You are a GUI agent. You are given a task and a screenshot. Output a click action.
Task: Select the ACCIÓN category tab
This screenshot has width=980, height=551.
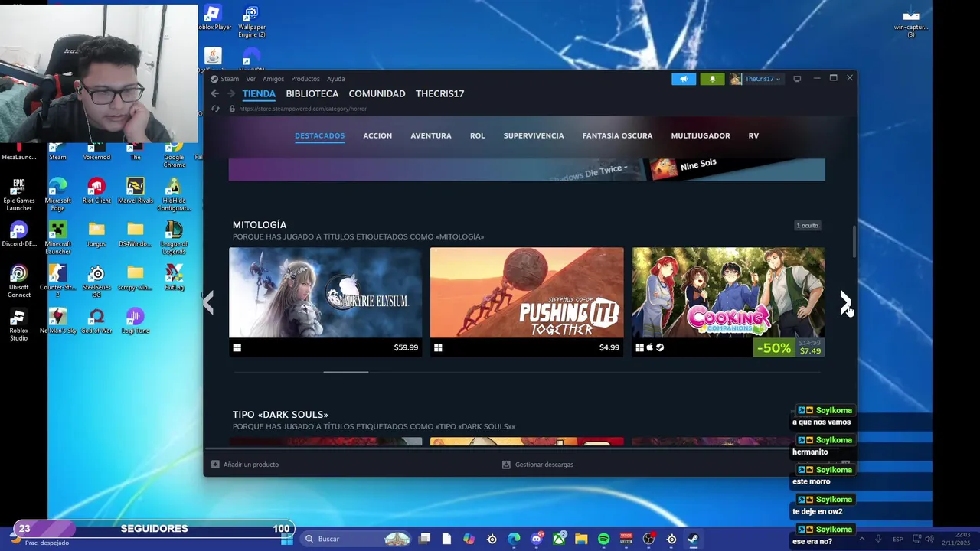[377, 135]
